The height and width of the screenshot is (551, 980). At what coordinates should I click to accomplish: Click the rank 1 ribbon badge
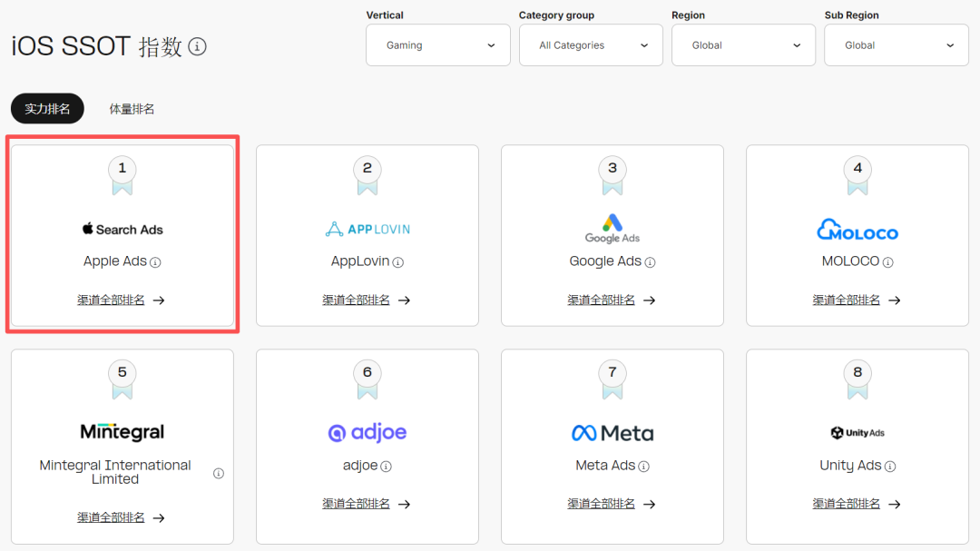point(122,176)
